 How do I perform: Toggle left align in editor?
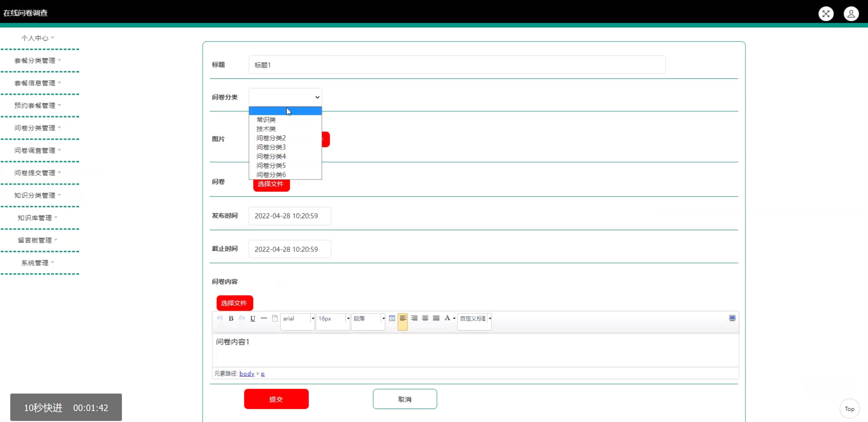403,318
